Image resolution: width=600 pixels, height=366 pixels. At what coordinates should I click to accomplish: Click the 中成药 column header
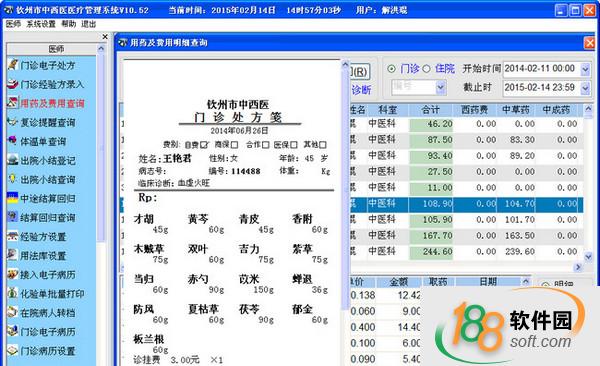tap(556, 110)
